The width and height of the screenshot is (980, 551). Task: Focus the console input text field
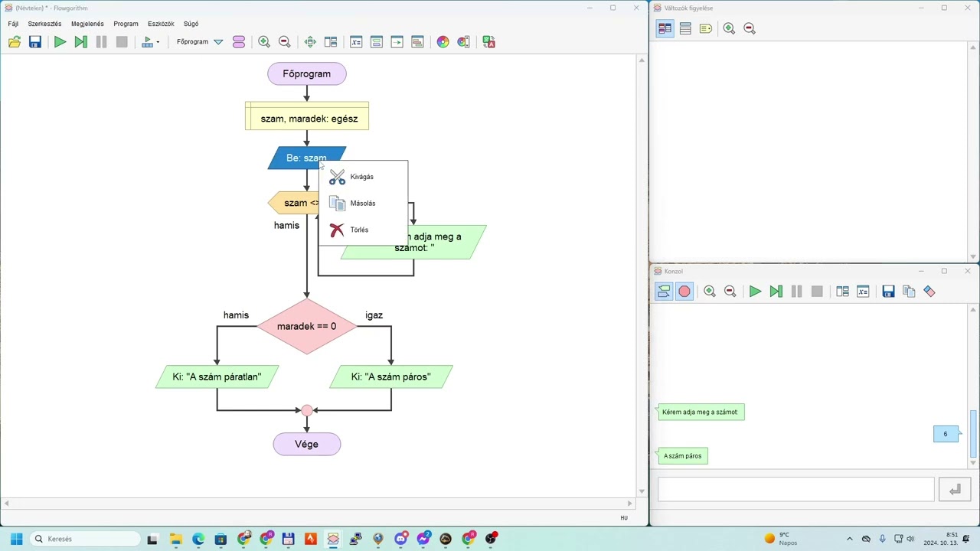(796, 490)
